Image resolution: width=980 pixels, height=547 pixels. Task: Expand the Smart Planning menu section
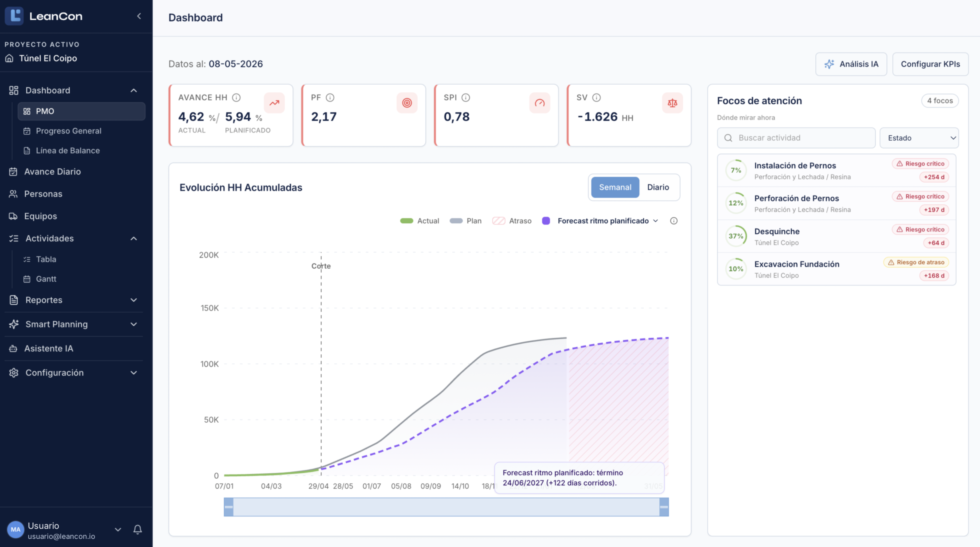[x=134, y=324]
